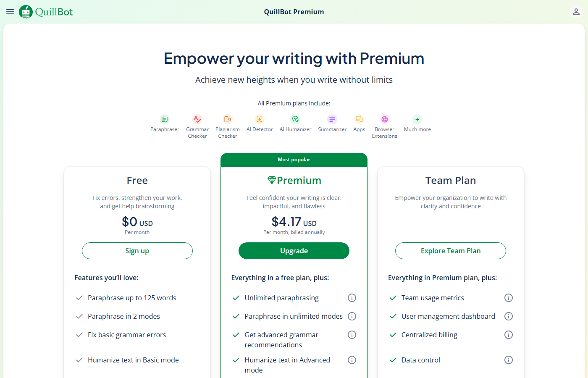Open the Grammar Checker tool
The width and height of the screenshot is (588, 378).
point(197,119)
